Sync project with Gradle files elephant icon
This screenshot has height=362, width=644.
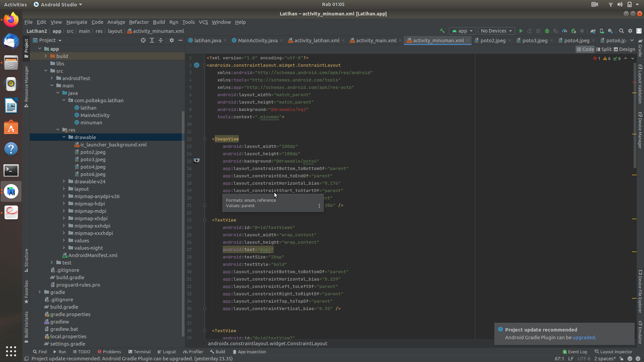[593, 31]
